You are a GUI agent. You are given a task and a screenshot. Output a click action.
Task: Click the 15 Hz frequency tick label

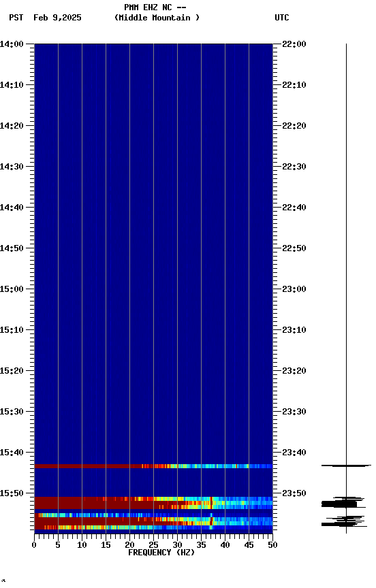(x=106, y=545)
